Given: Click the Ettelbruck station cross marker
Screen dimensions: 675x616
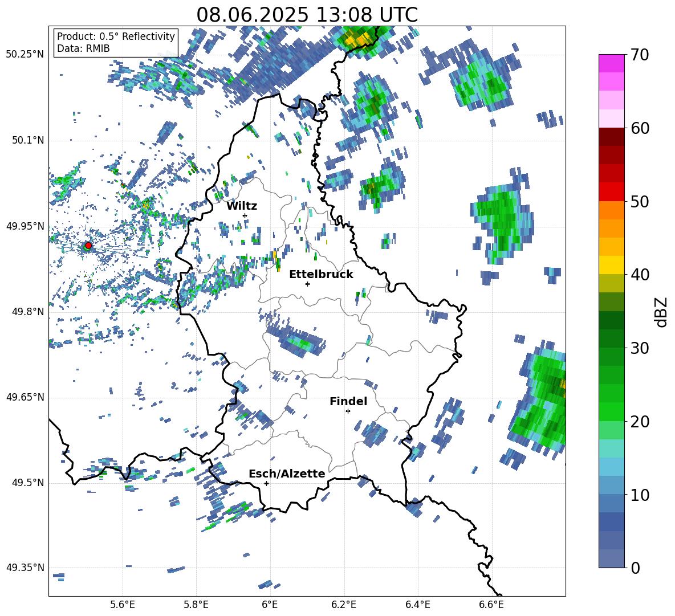Looking at the screenshot, I should (x=307, y=284).
